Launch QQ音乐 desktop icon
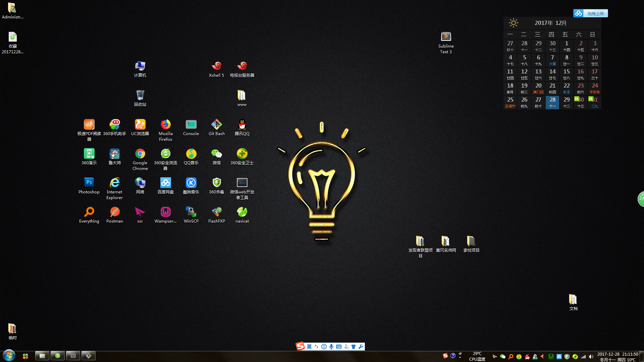 (191, 157)
